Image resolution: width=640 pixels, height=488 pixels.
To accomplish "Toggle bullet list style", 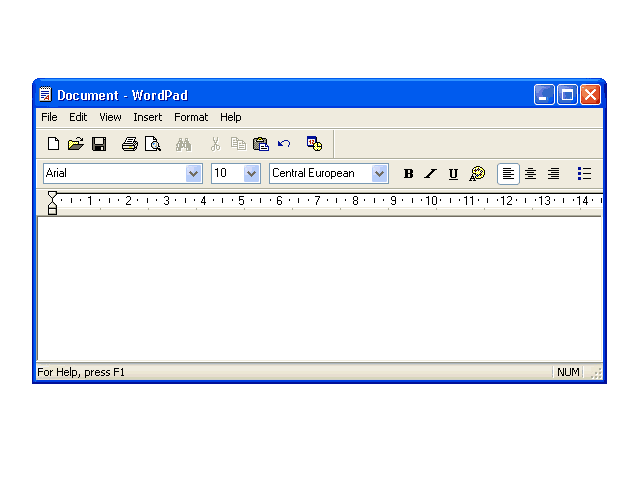I will coord(584,173).
